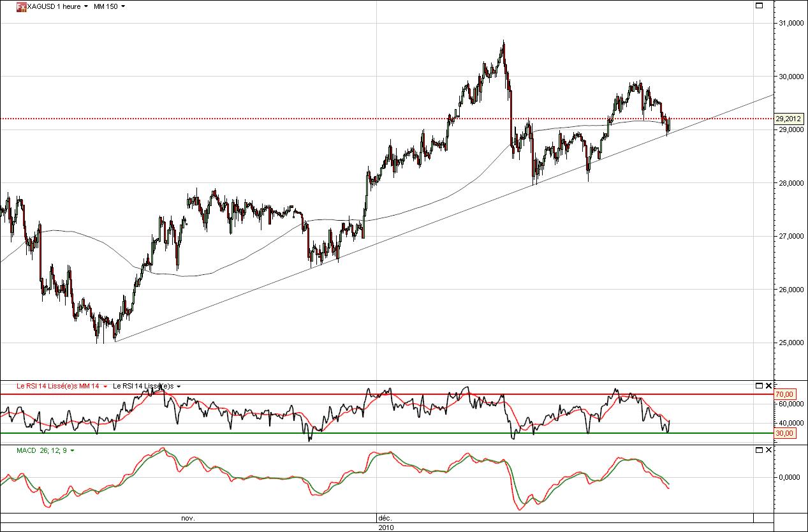Maximize the MACD indicator panel
Screen dimensions: 808x532
(759, 450)
